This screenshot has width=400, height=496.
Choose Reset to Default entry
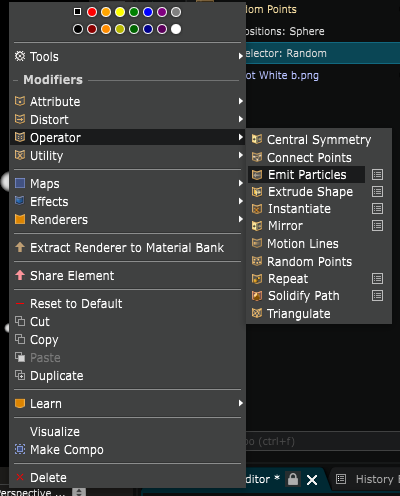point(76,304)
